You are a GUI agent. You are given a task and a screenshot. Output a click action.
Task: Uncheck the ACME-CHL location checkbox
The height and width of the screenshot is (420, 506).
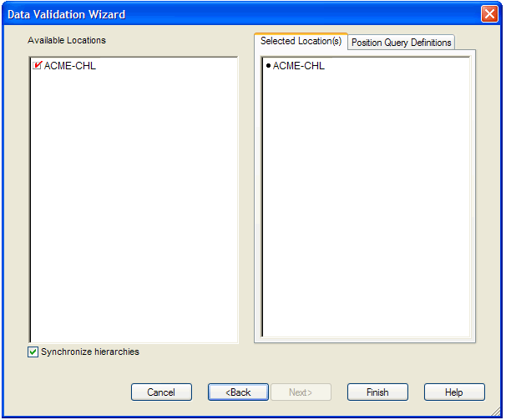click(x=37, y=65)
